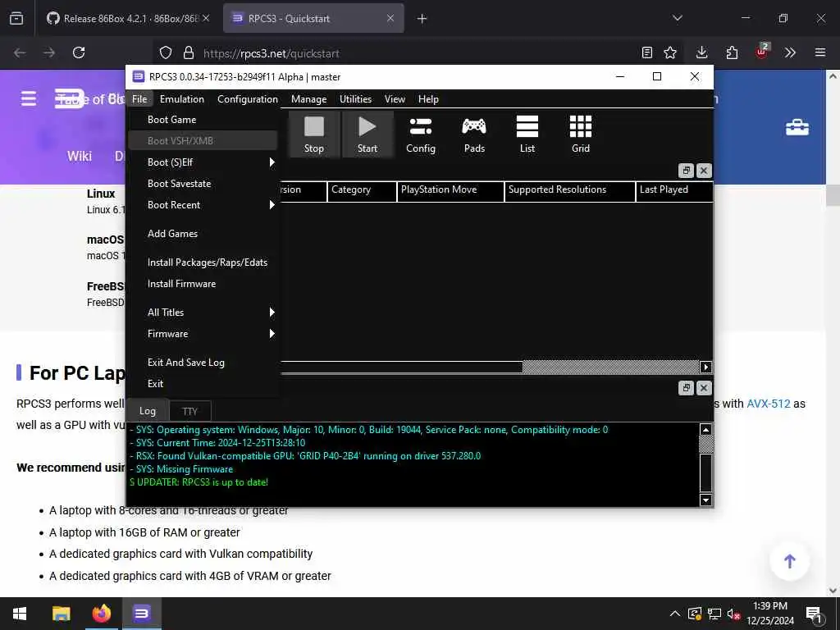Choose Add Games in File menu
Image resolution: width=840 pixels, height=630 pixels.
tap(203, 234)
